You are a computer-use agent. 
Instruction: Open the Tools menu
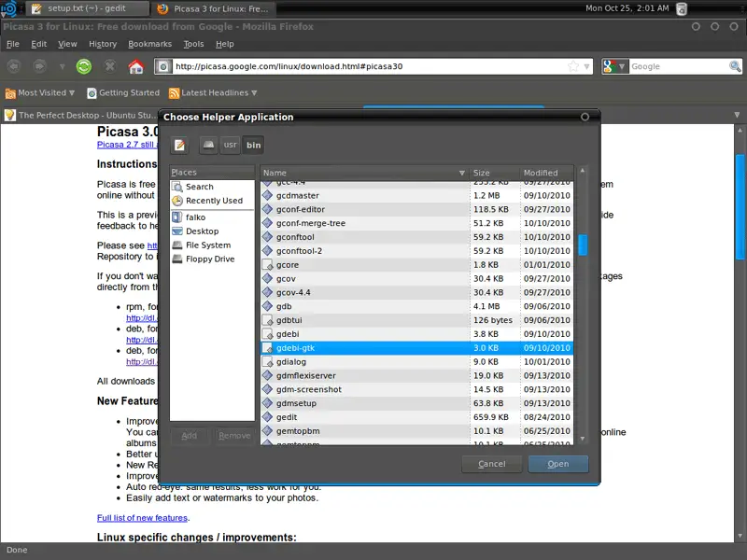click(x=193, y=44)
